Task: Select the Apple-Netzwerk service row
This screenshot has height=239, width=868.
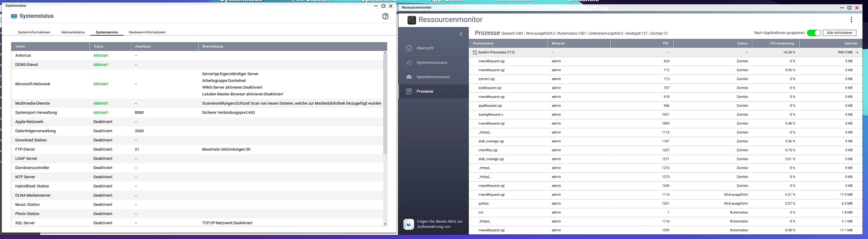Action: click(x=197, y=122)
